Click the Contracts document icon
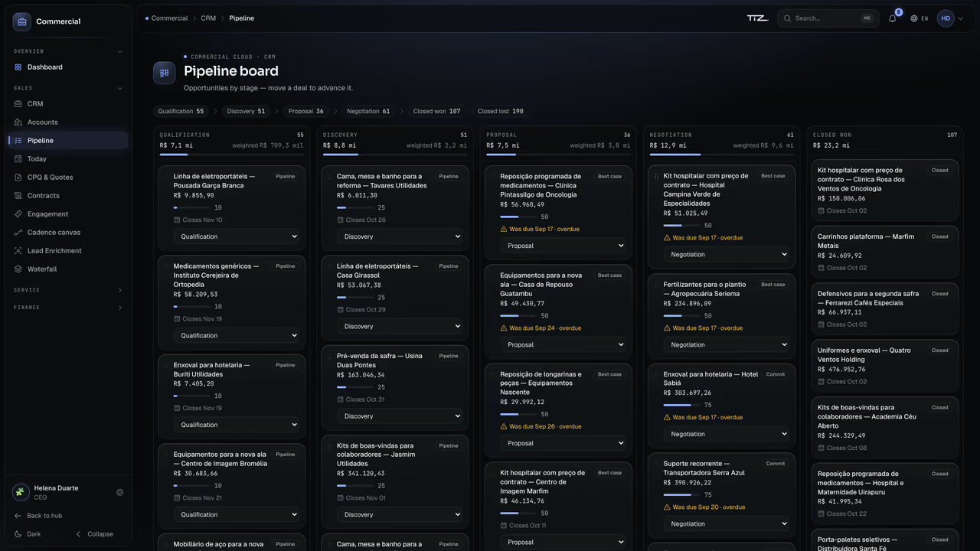Viewport: 980px width, 551px height. click(18, 196)
